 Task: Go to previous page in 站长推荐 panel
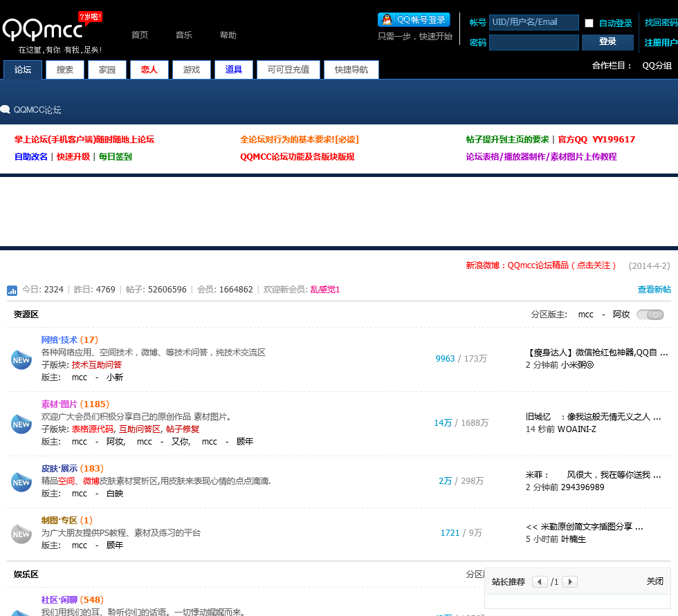click(540, 582)
